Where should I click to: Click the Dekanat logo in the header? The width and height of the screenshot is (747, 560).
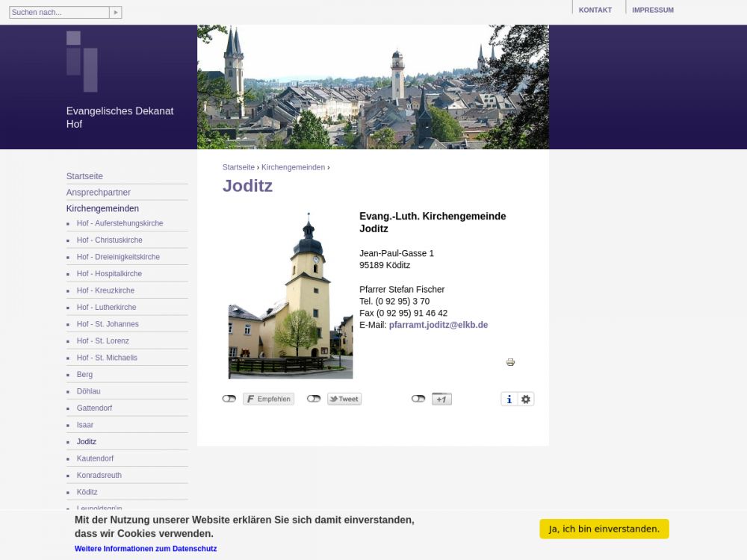pos(82,61)
